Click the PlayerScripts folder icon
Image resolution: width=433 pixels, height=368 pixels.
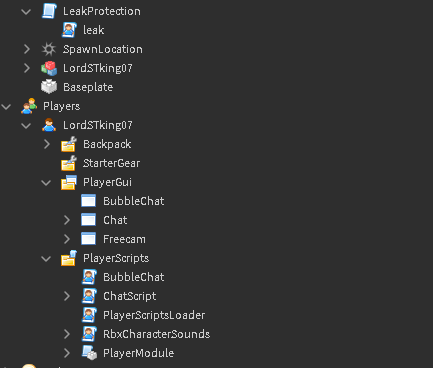coord(69,258)
